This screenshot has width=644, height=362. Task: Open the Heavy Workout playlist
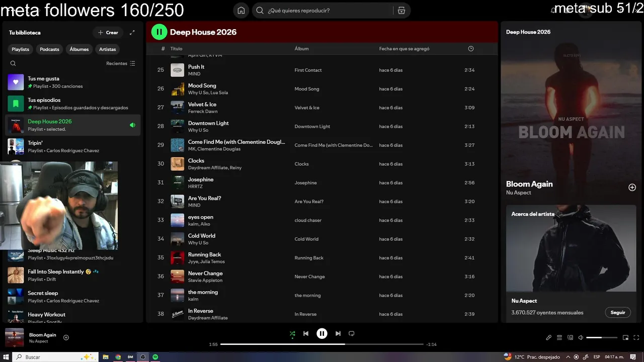(73, 317)
